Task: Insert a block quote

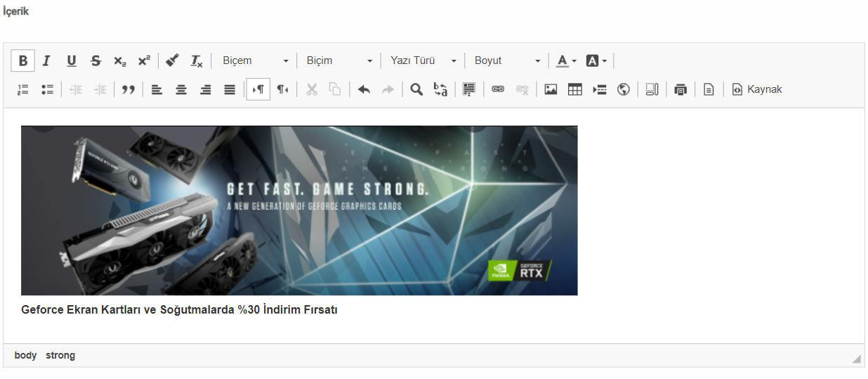Action: [x=128, y=89]
